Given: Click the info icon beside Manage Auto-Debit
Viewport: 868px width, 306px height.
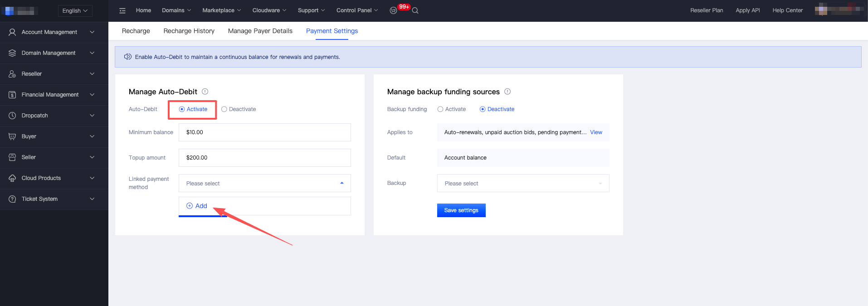Looking at the screenshot, I should tap(205, 92).
